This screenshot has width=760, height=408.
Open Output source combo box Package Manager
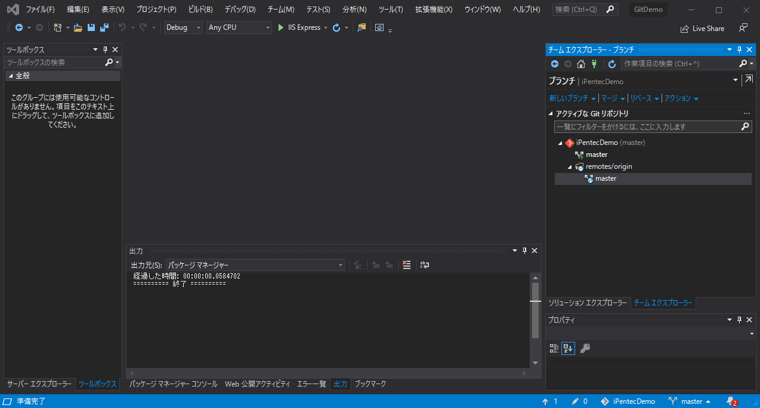(x=255, y=265)
